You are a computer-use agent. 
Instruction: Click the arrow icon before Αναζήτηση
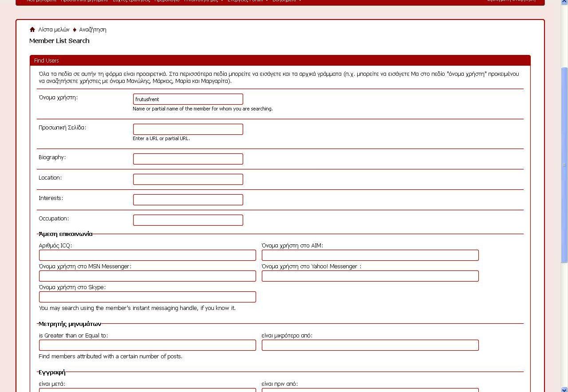[75, 30]
